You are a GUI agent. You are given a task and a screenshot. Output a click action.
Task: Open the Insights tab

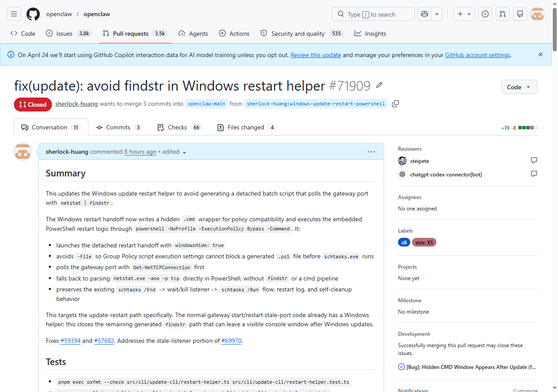click(x=370, y=34)
